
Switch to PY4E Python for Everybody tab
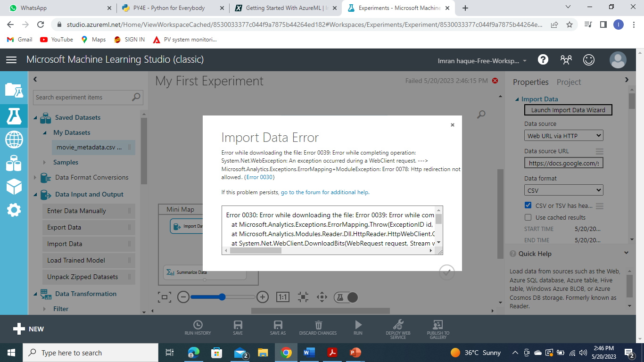click(x=172, y=8)
